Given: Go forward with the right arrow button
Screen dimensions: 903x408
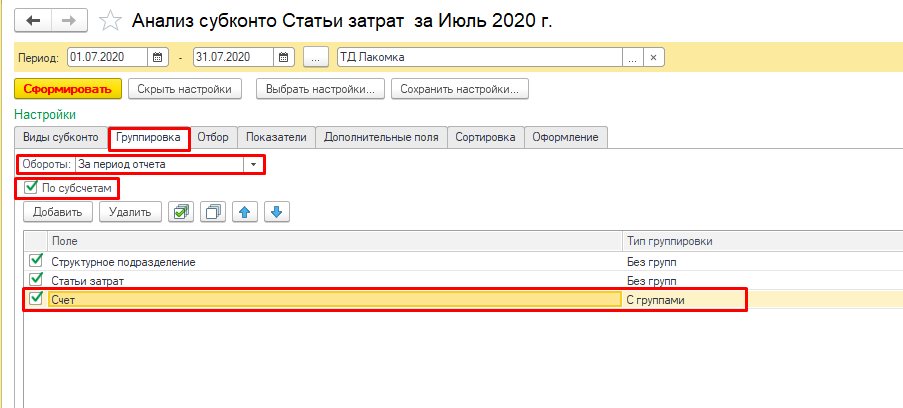Looking at the screenshot, I should (70, 21).
